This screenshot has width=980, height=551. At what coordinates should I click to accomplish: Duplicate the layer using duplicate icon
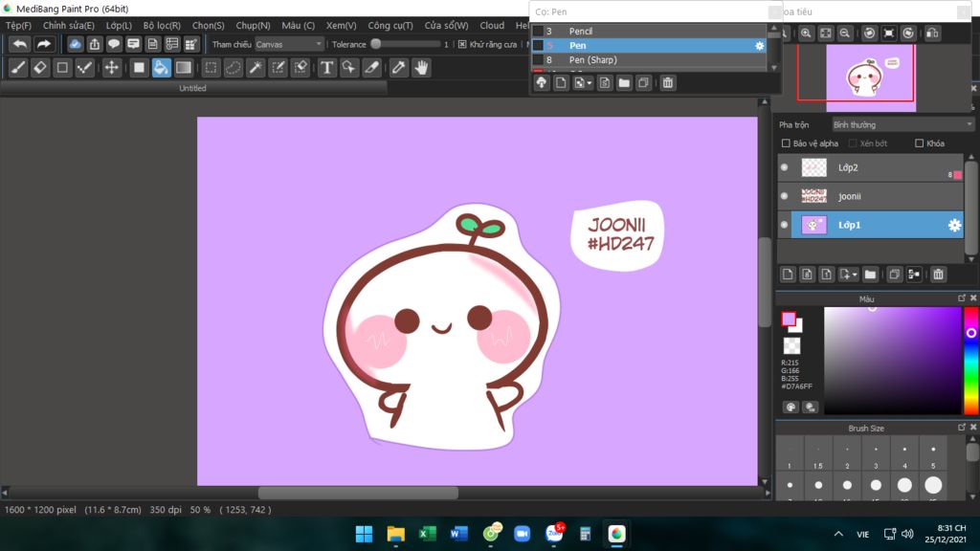tap(895, 275)
